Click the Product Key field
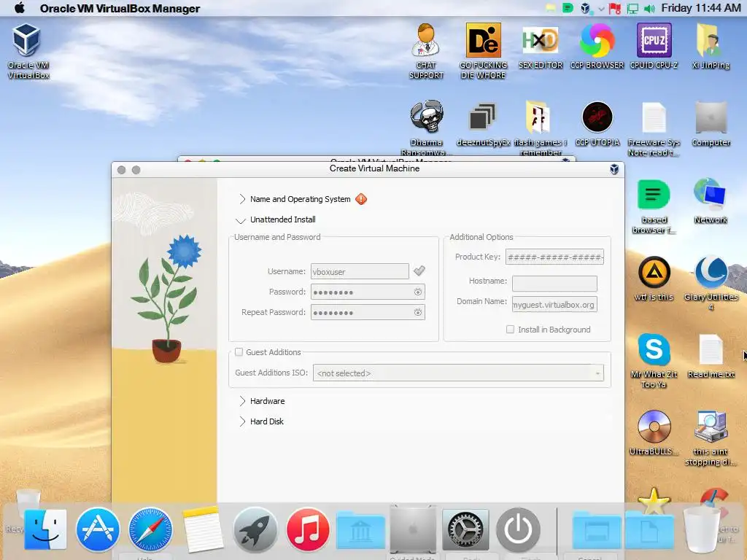Screen dimensions: 747x560 pyautogui.click(x=554, y=257)
